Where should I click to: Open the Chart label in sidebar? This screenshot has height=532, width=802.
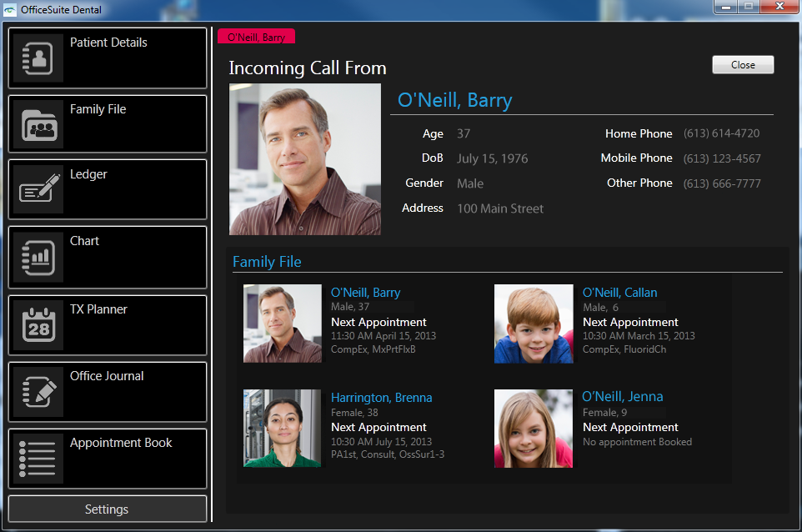84,241
